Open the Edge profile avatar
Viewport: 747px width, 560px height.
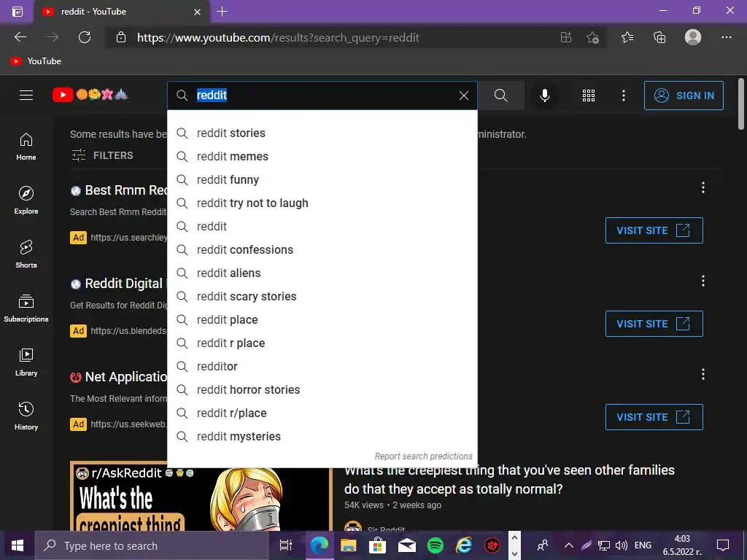[x=693, y=37]
